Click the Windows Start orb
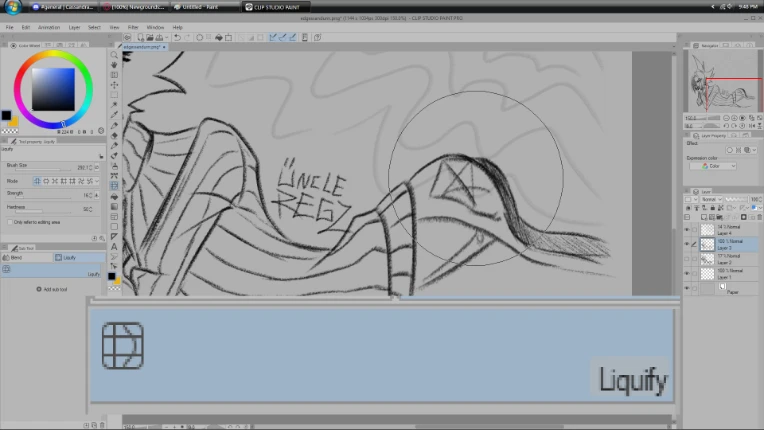Image resolution: width=764 pixels, height=430 pixels. (13, 7)
